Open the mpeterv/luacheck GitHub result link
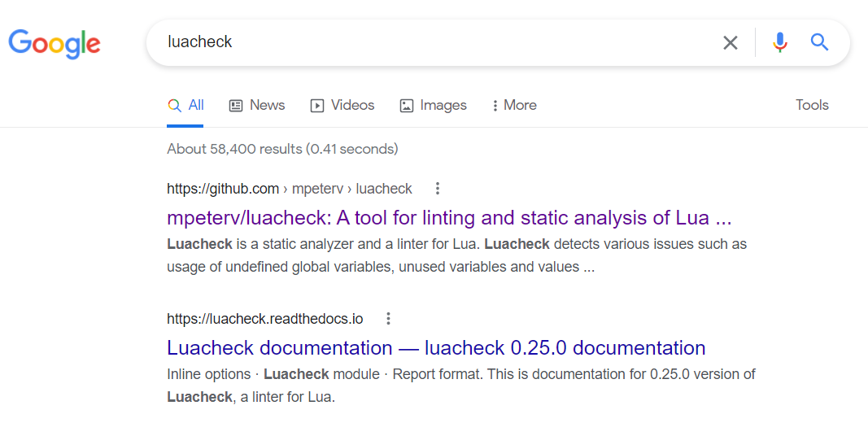The image size is (868, 436). (x=449, y=218)
